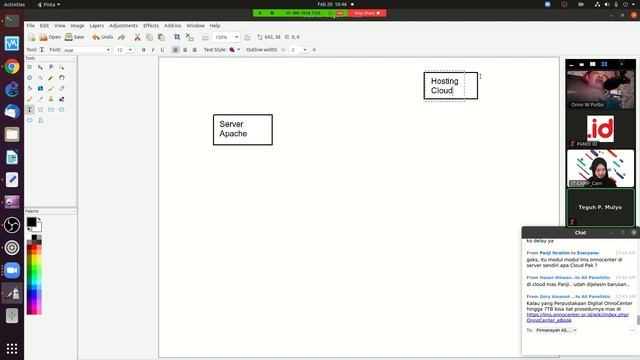Image resolution: width=640 pixels, height=360 pixels.
Task: Select the Rectangle shape tool
Action: pos(51,109)
